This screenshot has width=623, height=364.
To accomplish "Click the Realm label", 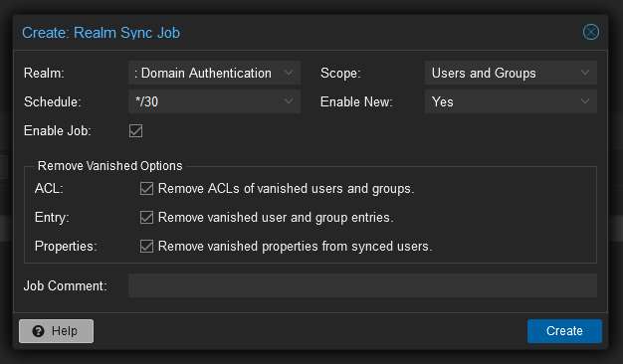I will click(44, 73).
